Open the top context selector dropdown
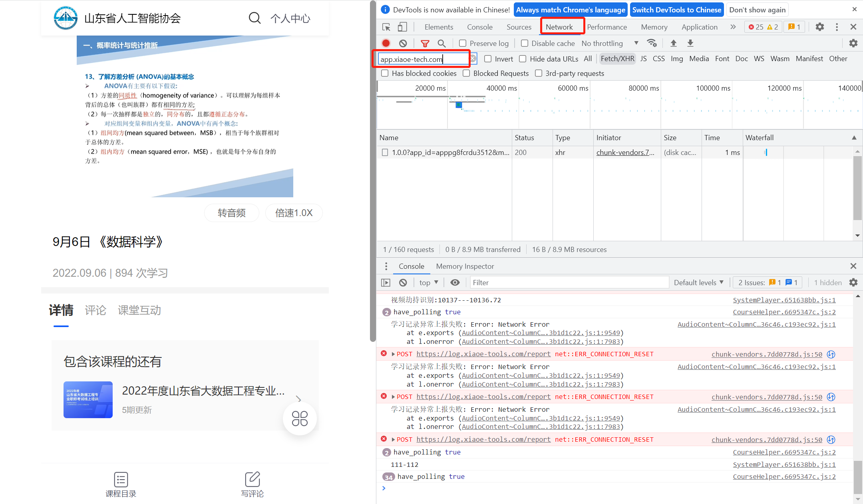The width and height of the screenshot is (863, 504). click(429, 282)
